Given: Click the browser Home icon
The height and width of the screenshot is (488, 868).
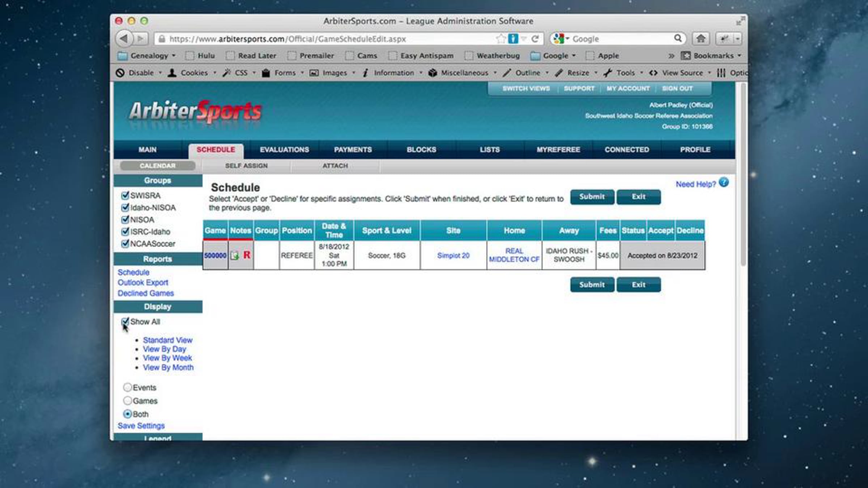Looking at the screenshot, I should (x=701, y=39).
